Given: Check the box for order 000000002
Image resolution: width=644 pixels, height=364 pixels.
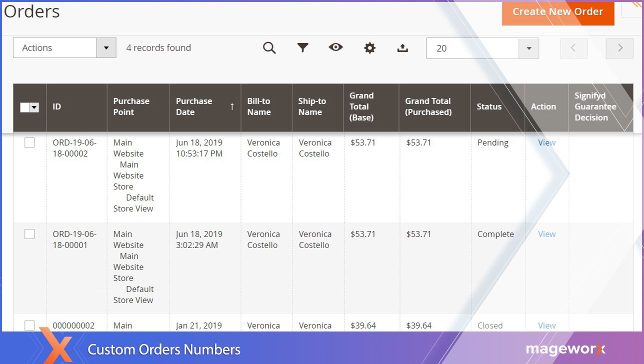Looking at the screenshot, I should [29, 325].
